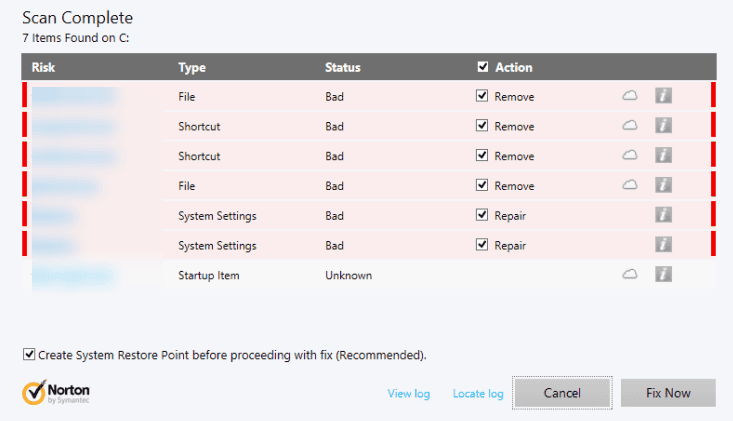Click info icon in second System Settings row
Image resolution: width=733 pixels, height=421 pixels.
point(663,245)
